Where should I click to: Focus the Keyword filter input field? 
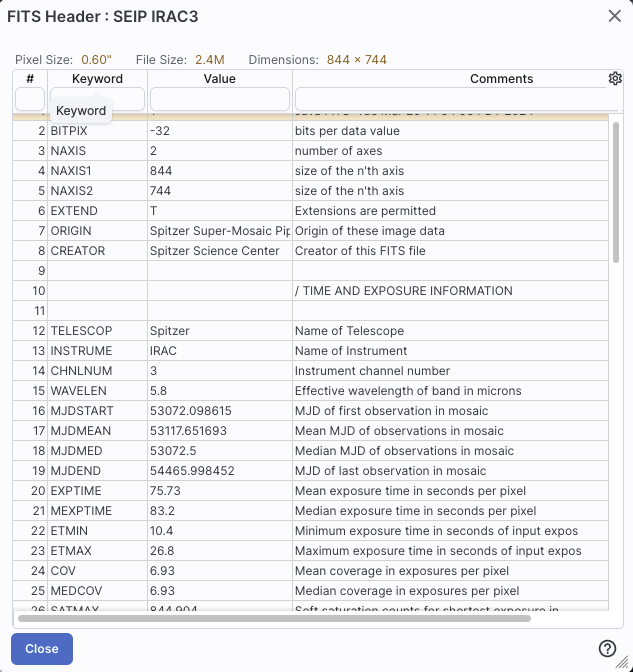97,99
